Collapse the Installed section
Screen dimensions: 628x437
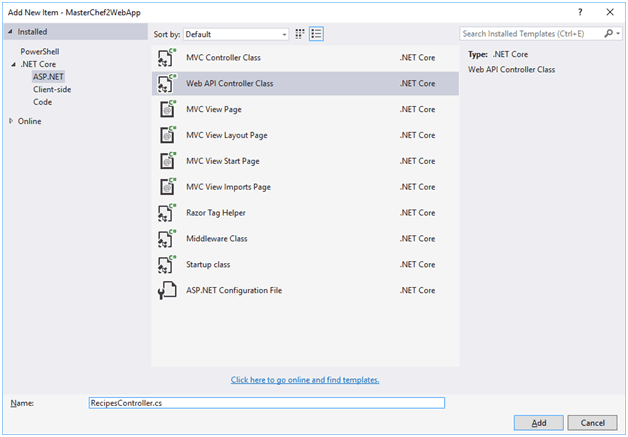click(10, 32)
